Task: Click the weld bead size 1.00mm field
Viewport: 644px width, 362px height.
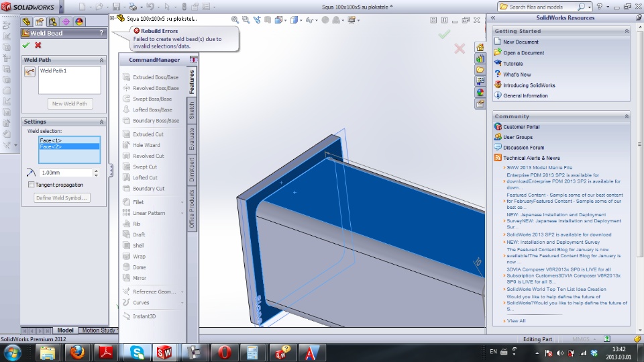Action: (66, 173)
